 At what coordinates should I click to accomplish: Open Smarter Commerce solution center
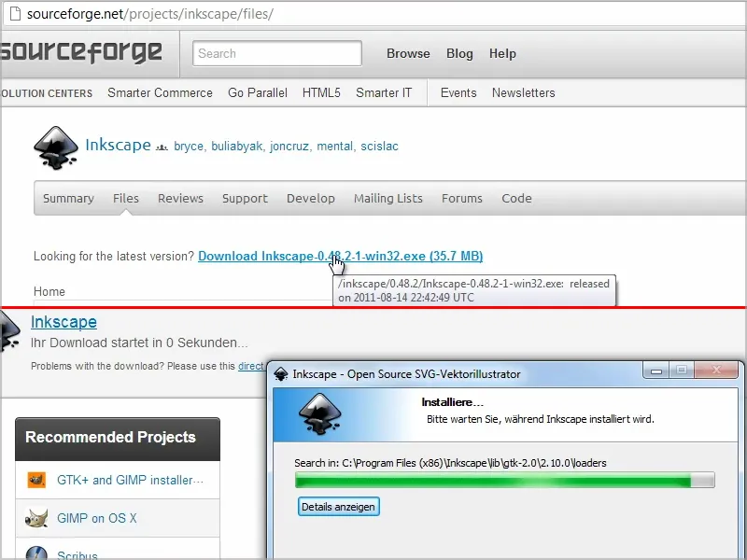[x=160, y=92]
